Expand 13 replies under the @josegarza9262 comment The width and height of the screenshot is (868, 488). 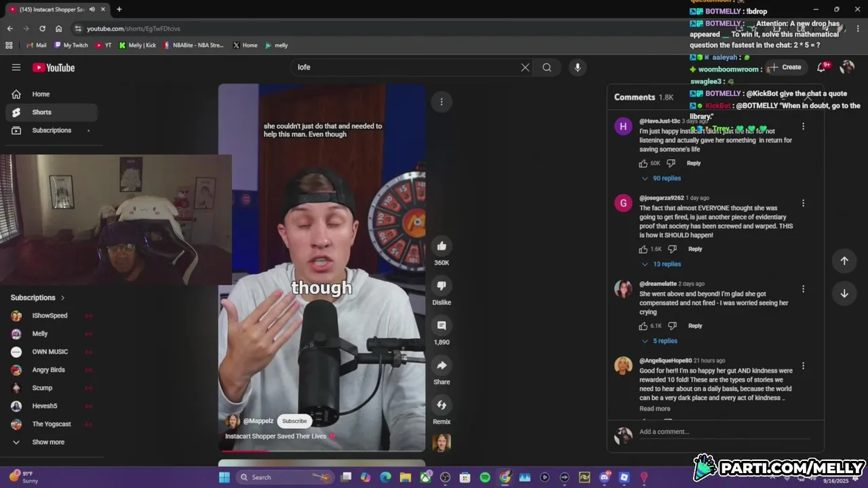pos(661,264)
